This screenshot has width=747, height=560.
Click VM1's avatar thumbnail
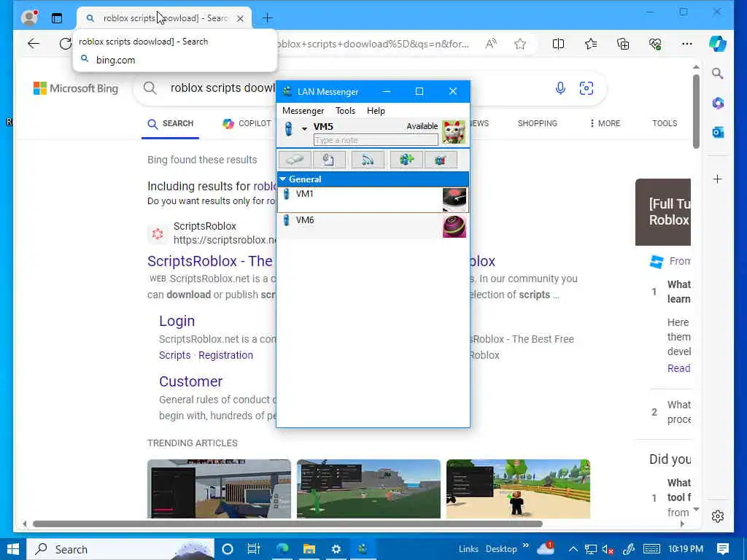(454, 200)
